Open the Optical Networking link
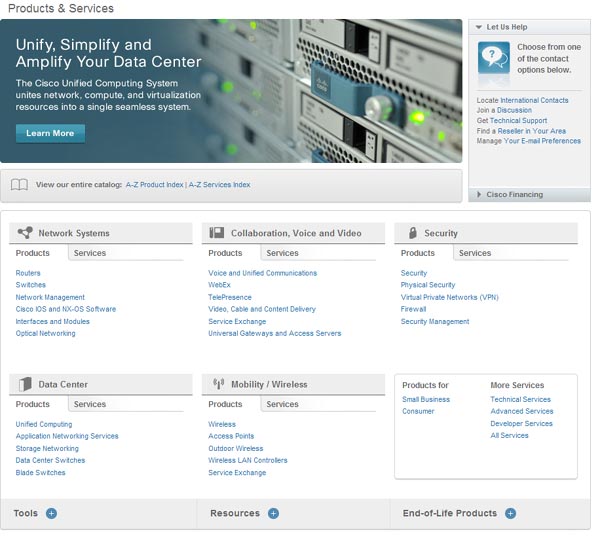The height and width of the screenshot is (538, 600). pyautogui.click(x=46, y=333)
